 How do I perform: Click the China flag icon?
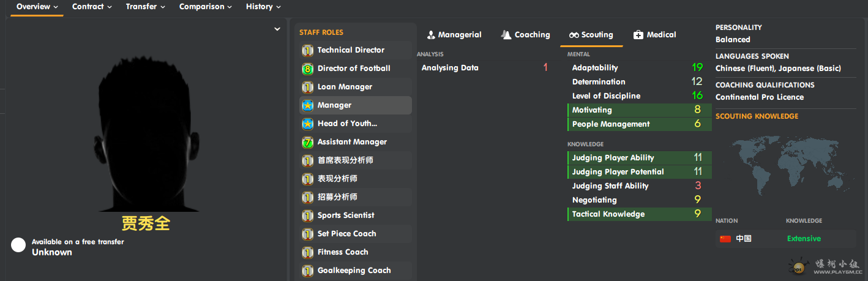pos(725,239)
